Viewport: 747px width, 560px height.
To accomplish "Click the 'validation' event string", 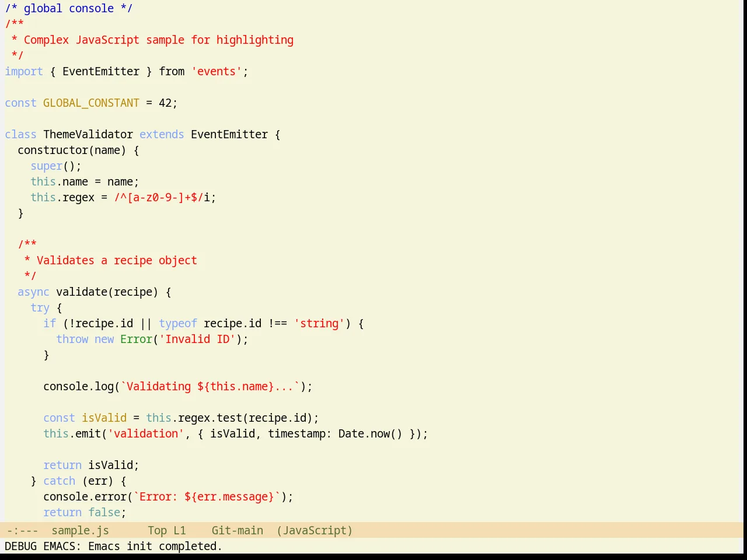I will tap(146, 433).
